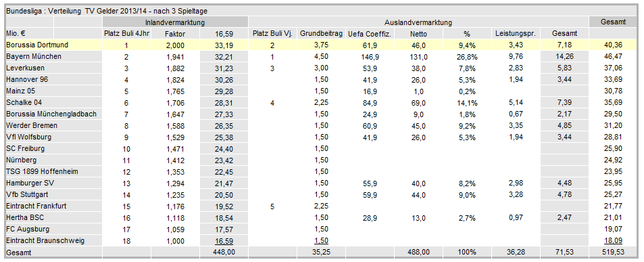Select the Inland total cell 448,00
644x262 pixels.
(224, 252)
